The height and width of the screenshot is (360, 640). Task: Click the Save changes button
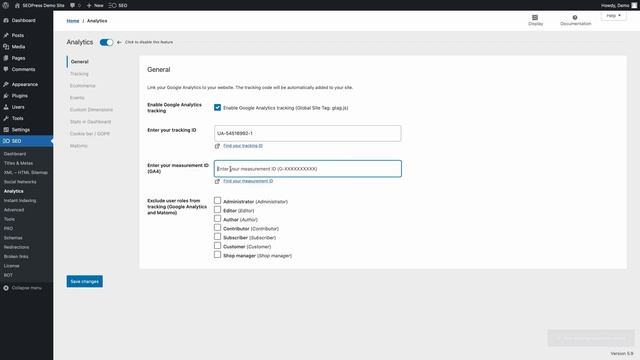coord(84,281)
